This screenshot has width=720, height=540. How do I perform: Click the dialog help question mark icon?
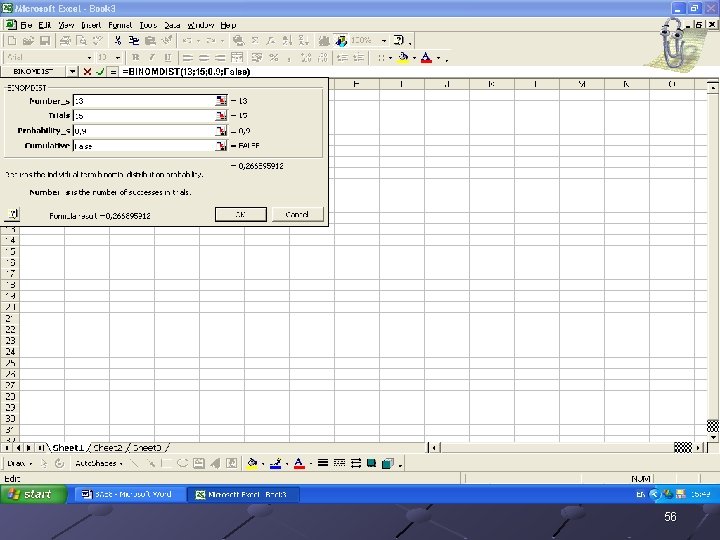point(12,214)
